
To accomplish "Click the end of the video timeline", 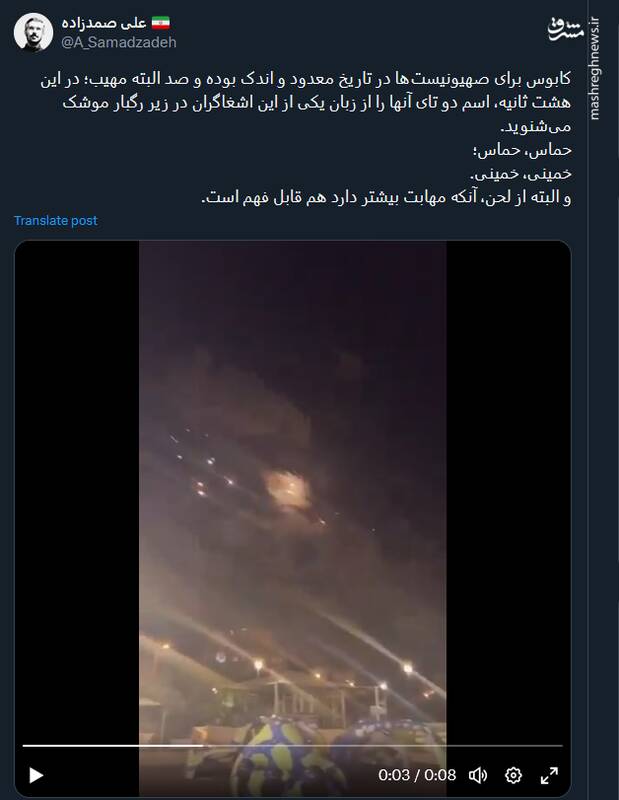I will click(561, 746).
